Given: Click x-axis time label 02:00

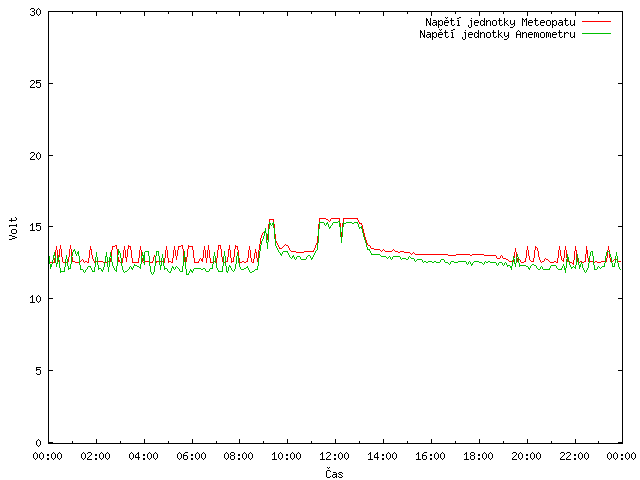Looking at the screenshot, I should pos(95,456).
